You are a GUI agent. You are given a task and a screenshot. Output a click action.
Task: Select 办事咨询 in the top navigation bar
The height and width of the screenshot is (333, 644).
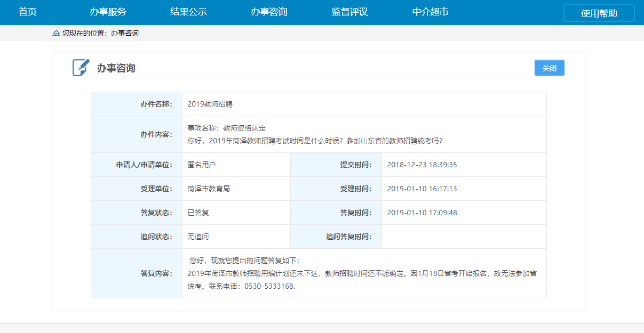269,12
